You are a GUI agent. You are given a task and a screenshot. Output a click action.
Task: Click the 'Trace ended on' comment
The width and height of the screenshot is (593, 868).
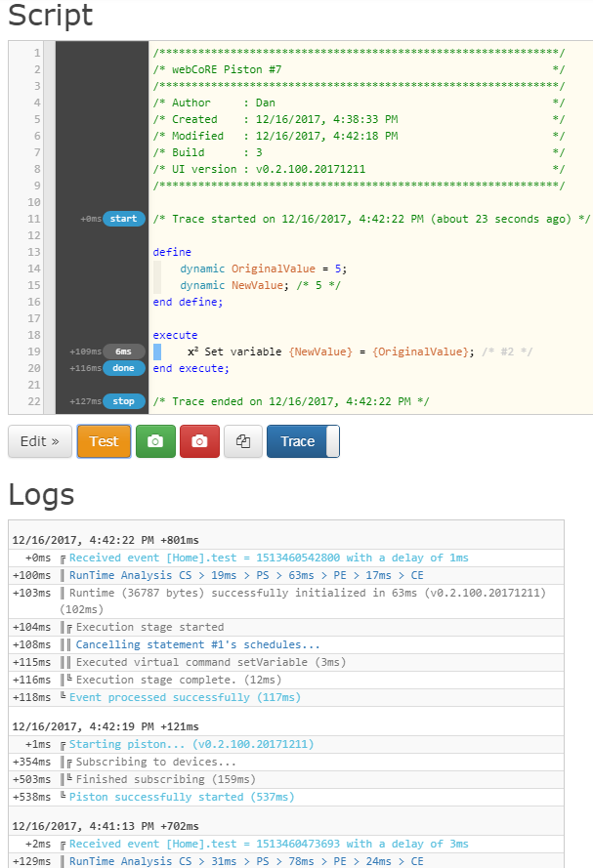(291, 401)
